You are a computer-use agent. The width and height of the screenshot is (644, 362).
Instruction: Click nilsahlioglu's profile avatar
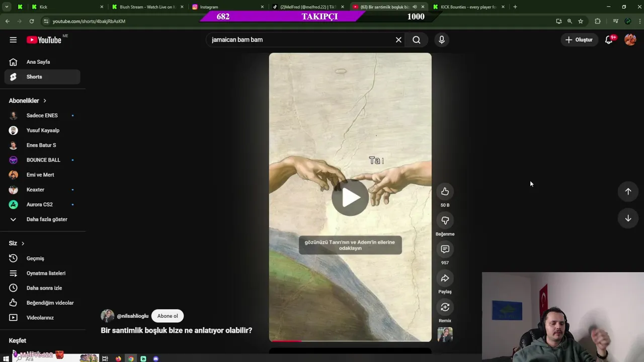coord(107,316)
